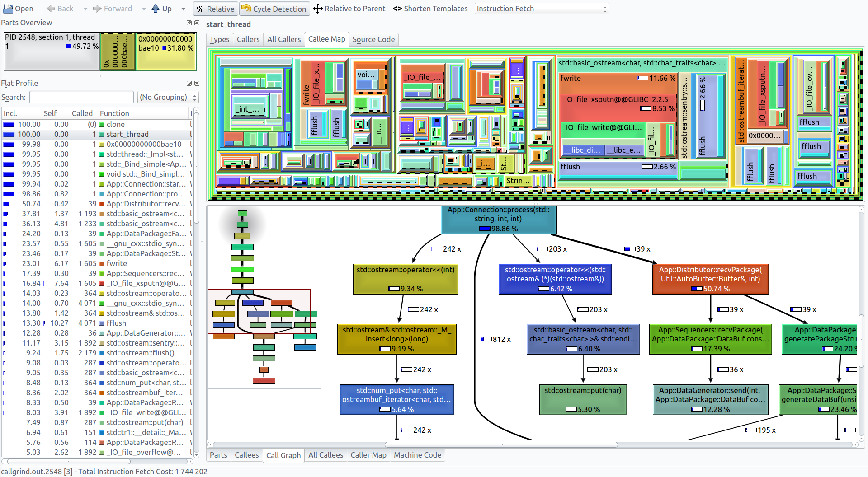868x477 pixels.
Task: Click the Up arrow icon
Action: click(x=156, y=9)
